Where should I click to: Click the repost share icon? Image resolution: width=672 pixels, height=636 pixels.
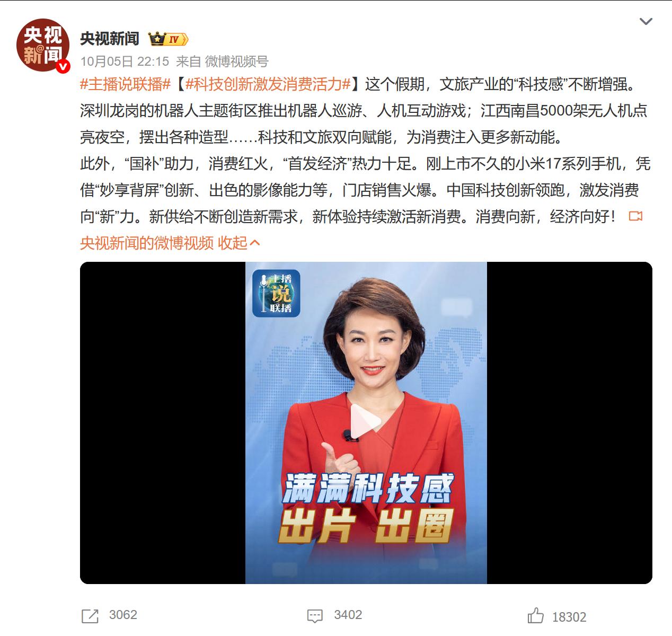pyautogui.click(x=90, y=616)
